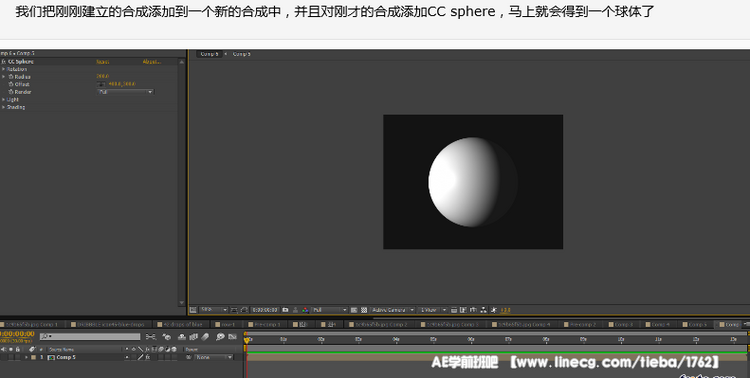
Task: Click the Radius value 200.0
Action: [x=102, y=77]
